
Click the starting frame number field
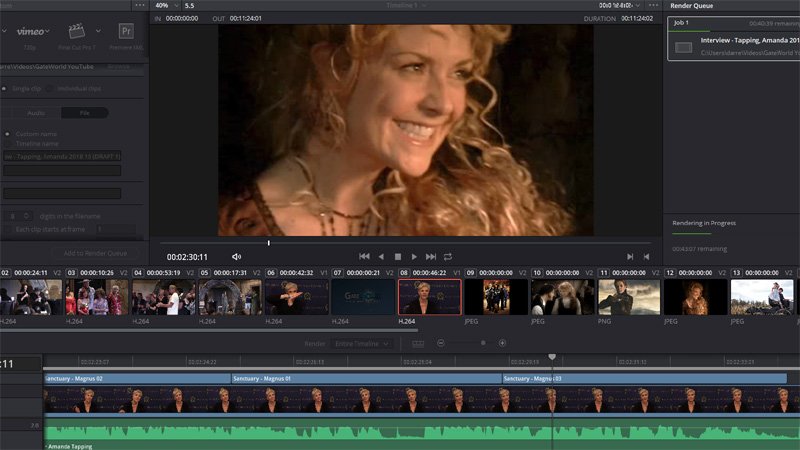[x=116, y=229]
